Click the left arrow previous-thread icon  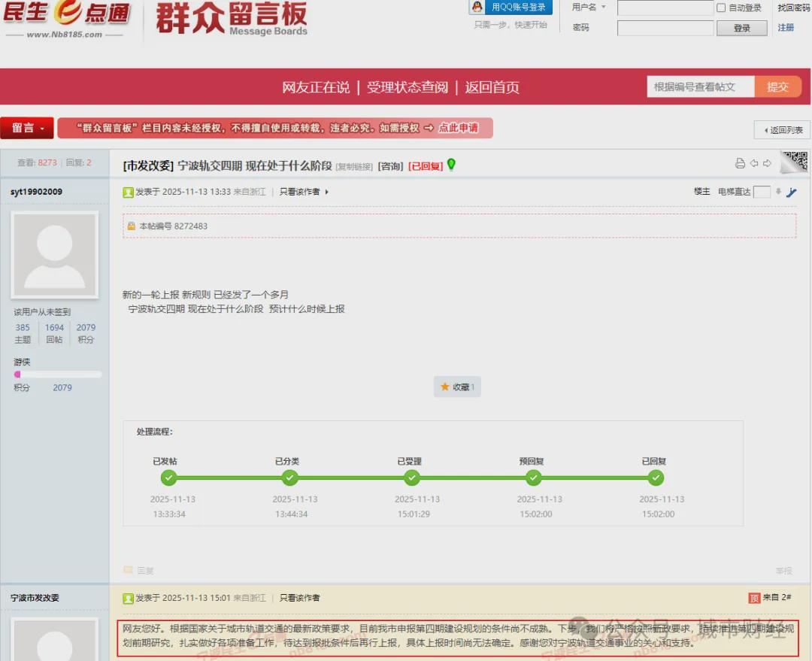tap(754, 164)
